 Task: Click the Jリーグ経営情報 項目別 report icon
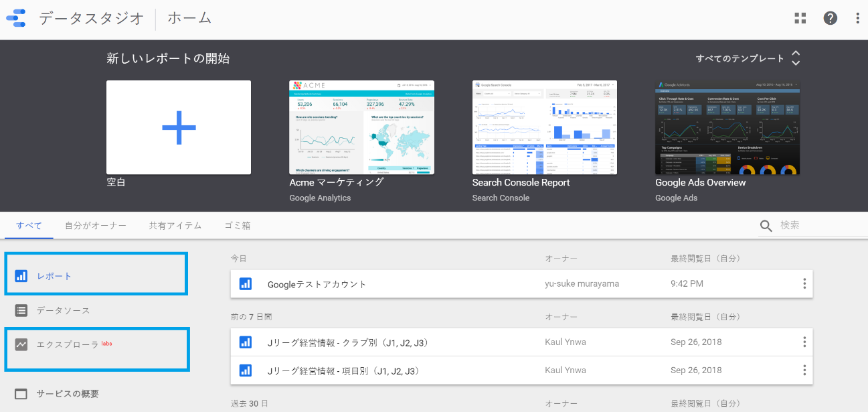(x=246, y=370)
